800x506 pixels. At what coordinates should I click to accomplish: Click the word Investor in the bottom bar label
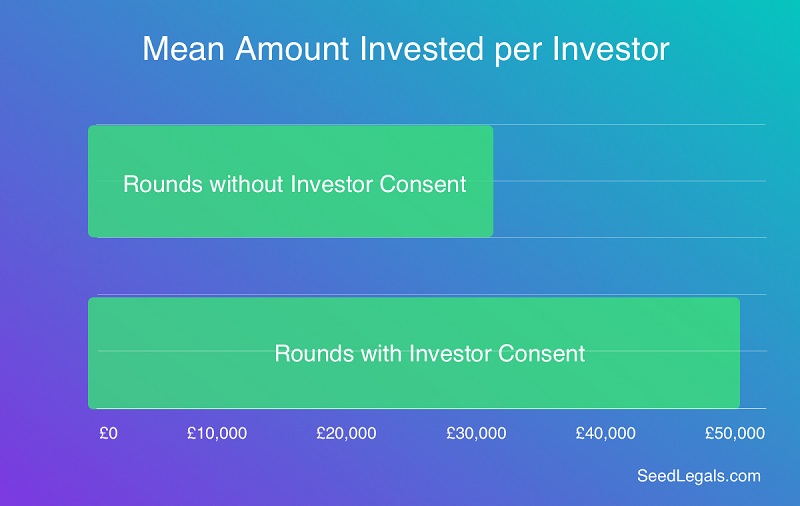tap(449, 353)
